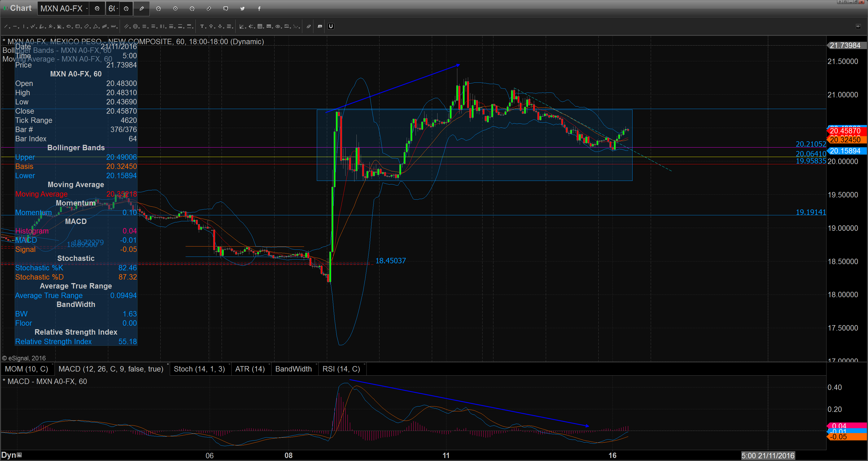
Task: Select the vertical line drawing tool
Action: pyautogui.click(x=24, y=26)
